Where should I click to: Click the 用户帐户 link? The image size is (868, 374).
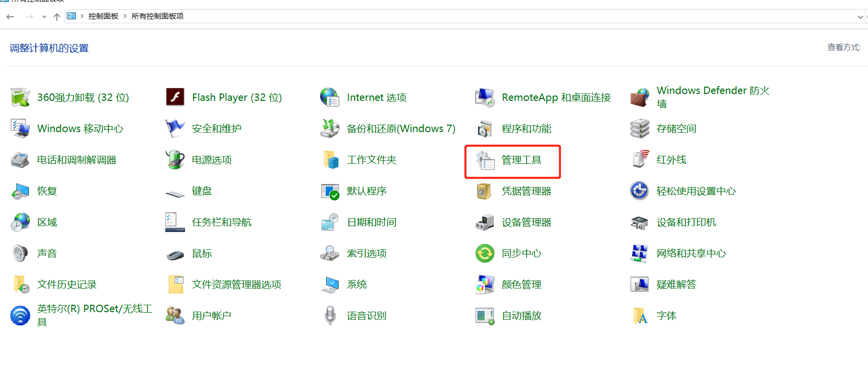click(x=212, y=316)
